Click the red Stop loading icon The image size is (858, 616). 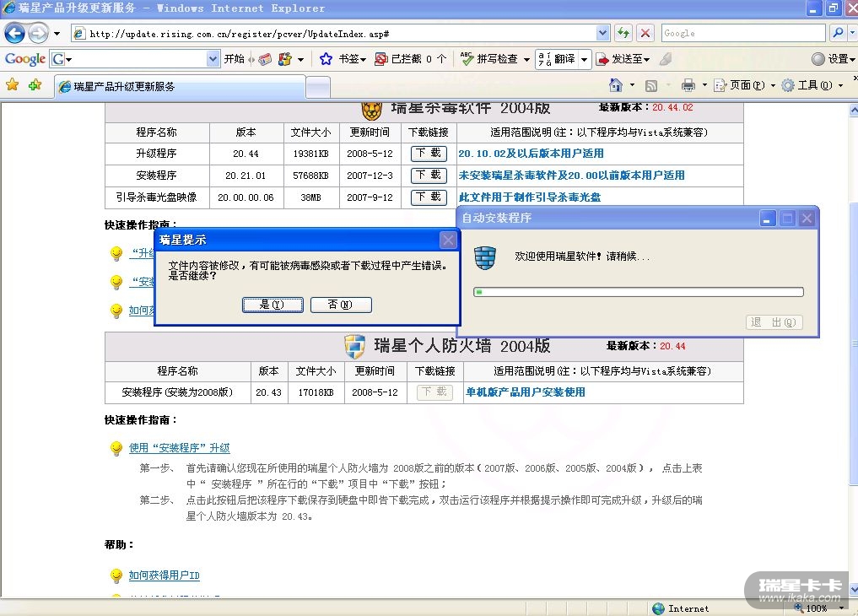[645, 34]
